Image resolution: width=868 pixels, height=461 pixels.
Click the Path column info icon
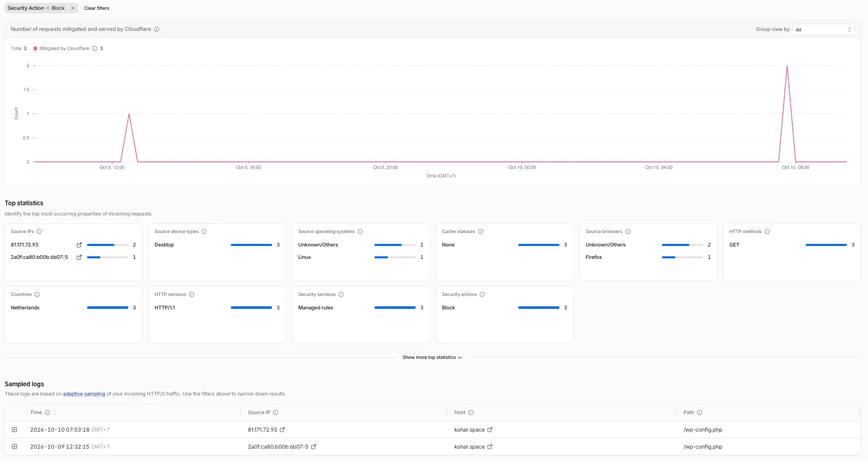pos(700,413)
